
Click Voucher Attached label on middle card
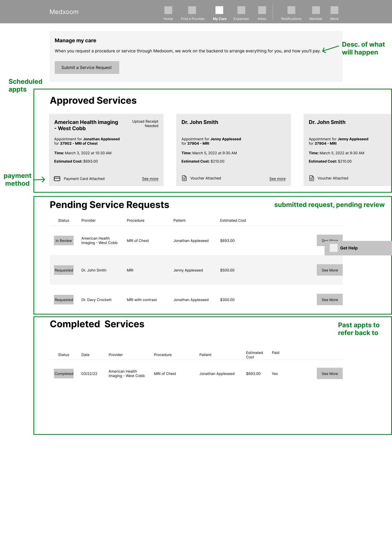coord(205,178)
